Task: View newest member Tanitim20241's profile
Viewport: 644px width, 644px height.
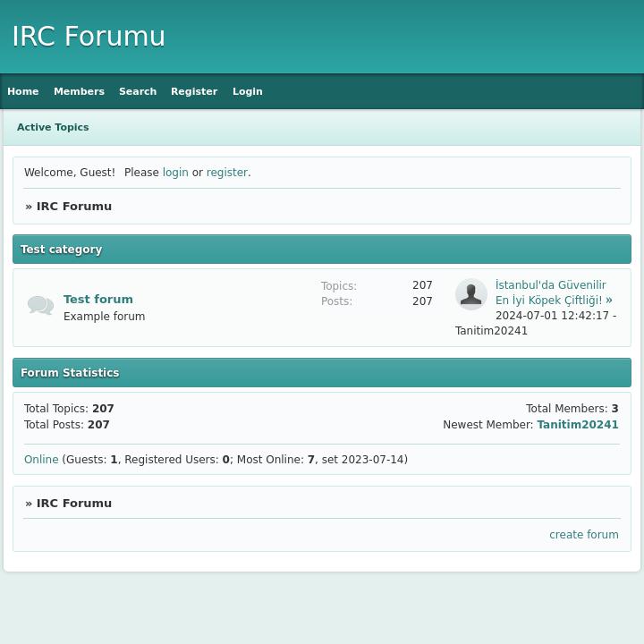Action: pos(577,425)
